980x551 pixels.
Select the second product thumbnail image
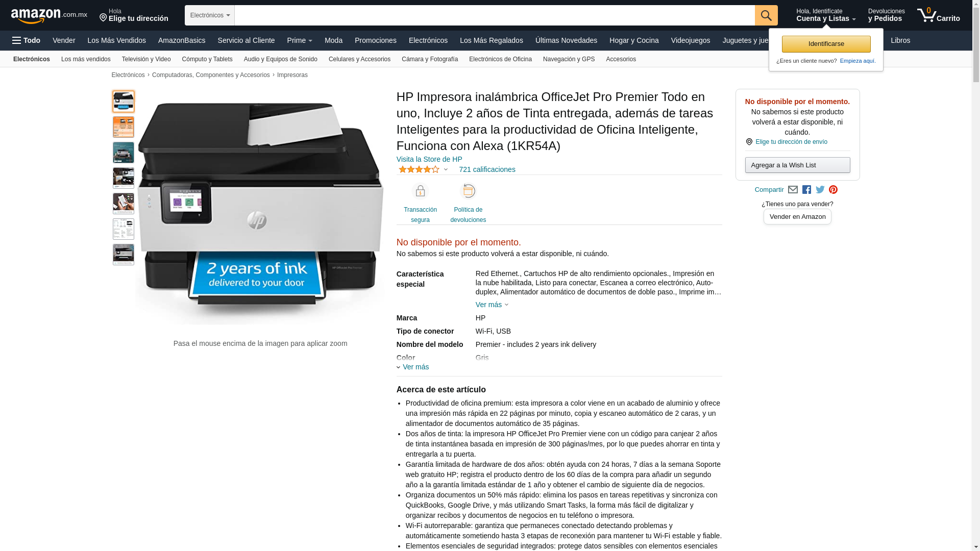pos(124,127)
